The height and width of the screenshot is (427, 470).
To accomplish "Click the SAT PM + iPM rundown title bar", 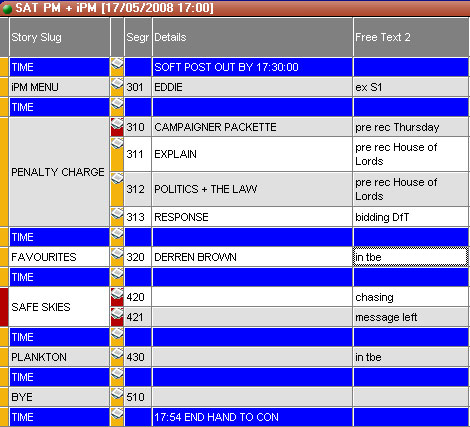I will point(235,8).
